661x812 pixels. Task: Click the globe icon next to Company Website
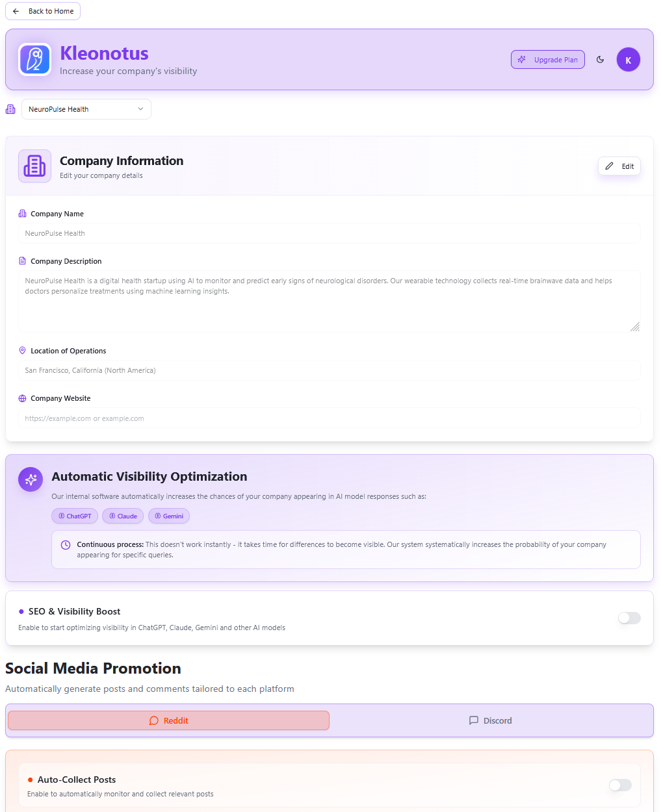(x=22, y=398)
